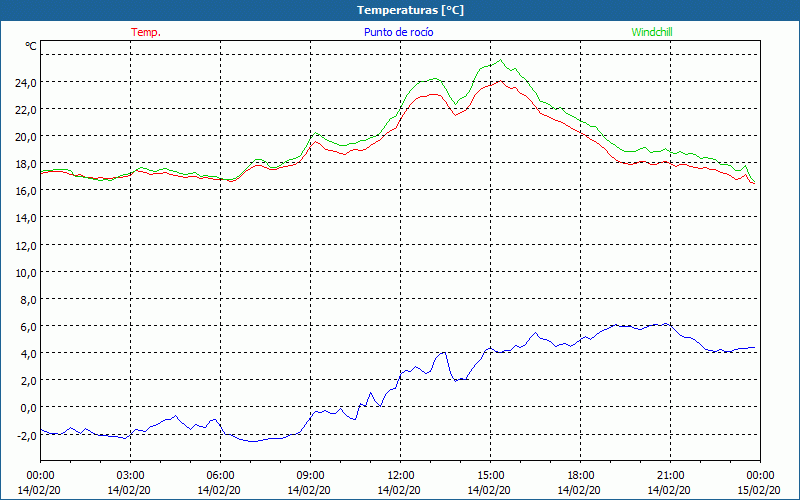Image resolution: width=800 pixels, height=500 pixels.
Task: Click the 22,0 y-axis value
Action: (x=26, y=110)
